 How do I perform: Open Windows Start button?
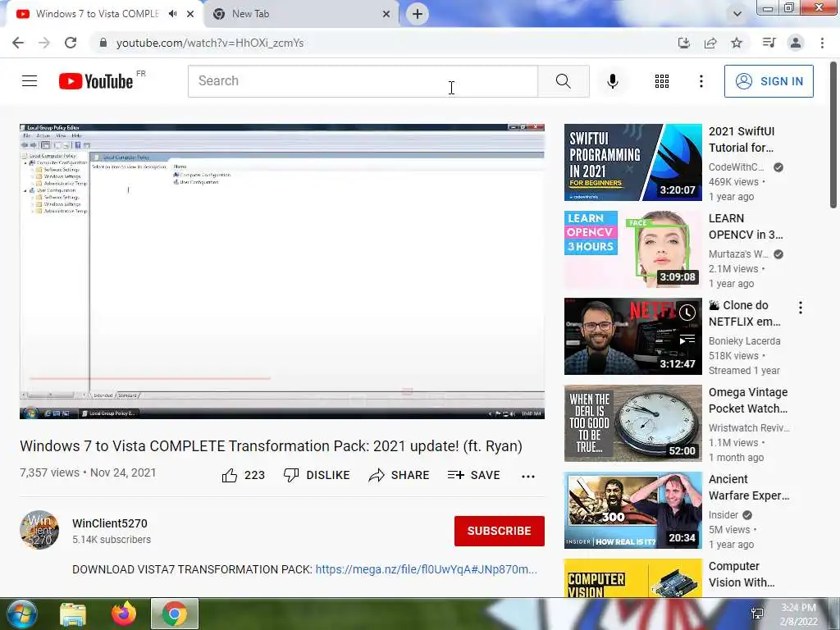click(22, 614)
